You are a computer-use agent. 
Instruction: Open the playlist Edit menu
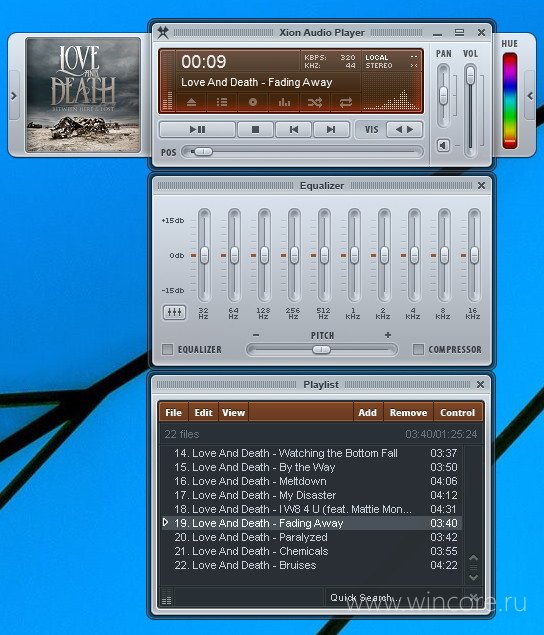203,412
